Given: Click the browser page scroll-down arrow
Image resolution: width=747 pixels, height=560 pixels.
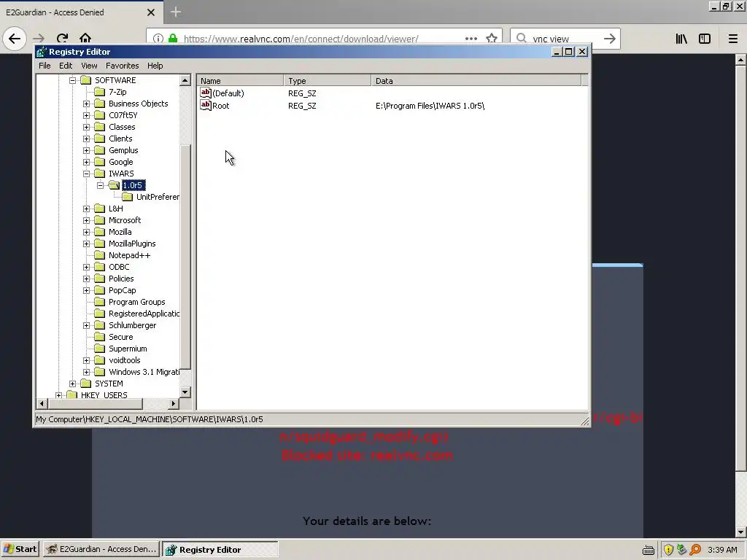Looking at the screenshot, I should (x=741, y=532).
